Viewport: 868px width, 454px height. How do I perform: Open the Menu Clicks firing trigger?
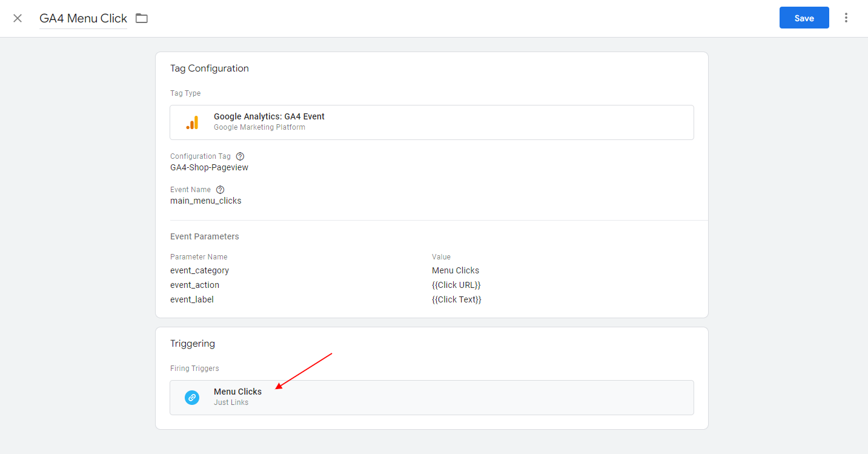click(x=237, y=392)
